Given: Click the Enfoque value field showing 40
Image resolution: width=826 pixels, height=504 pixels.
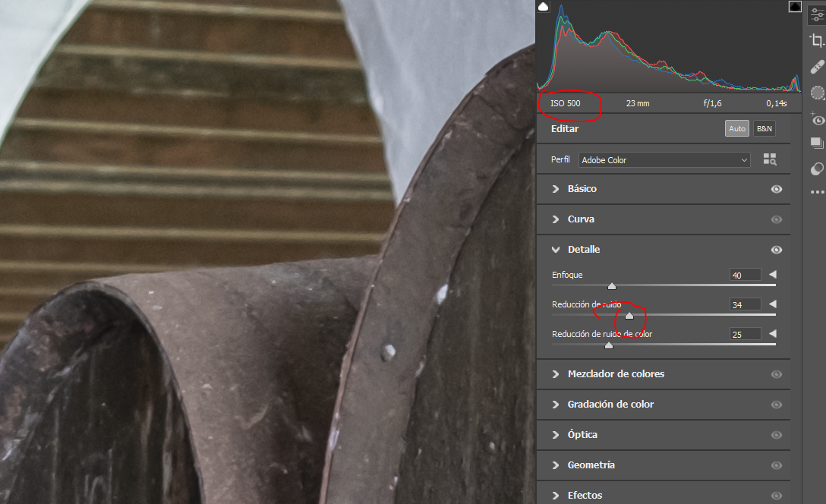Looking at the screenshot, I should pos(746,275).
